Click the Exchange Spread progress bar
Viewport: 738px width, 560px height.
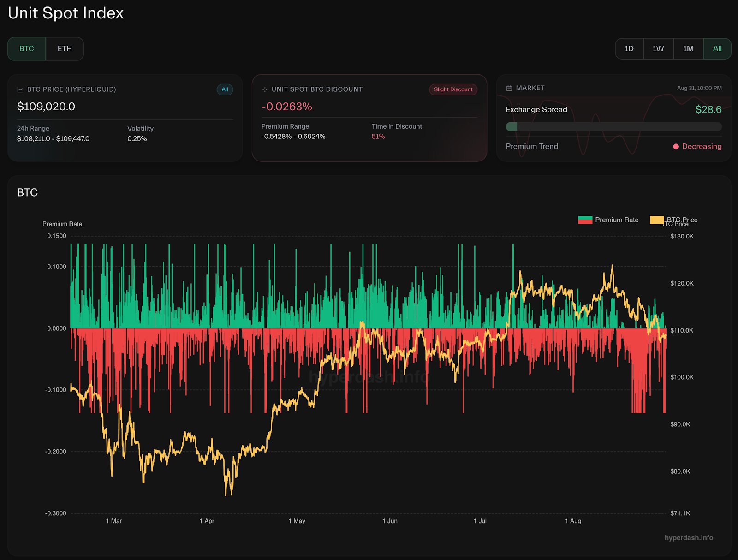[613, 127]
